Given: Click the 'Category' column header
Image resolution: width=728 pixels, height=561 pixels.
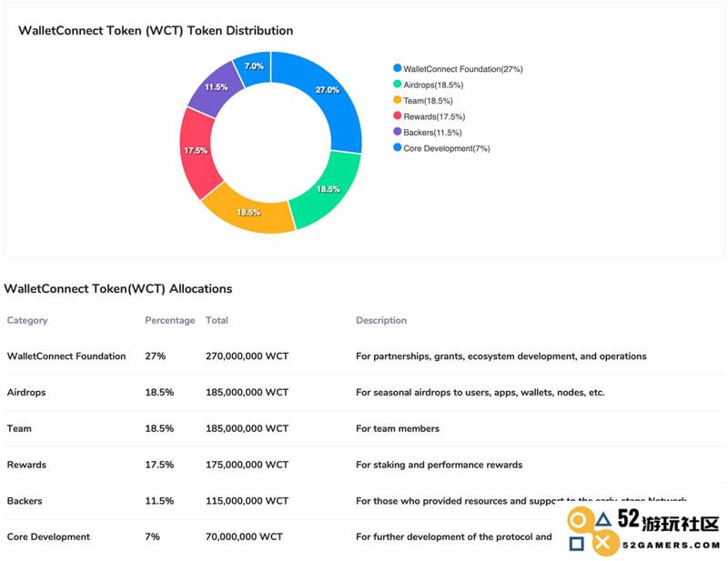Looking at the screenshot, I should pyautogui.click(x=27, y=320).
